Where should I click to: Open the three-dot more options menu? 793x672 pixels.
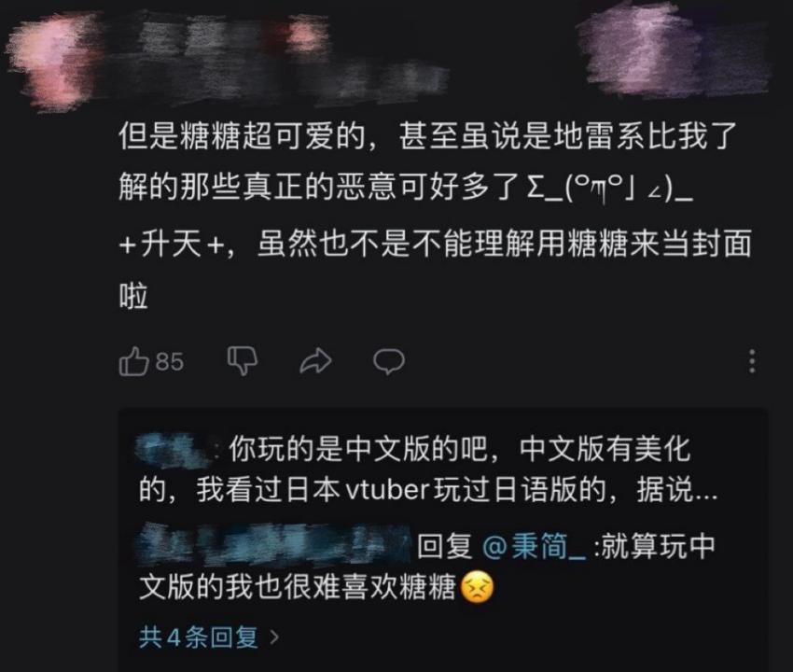pos(752,361)
